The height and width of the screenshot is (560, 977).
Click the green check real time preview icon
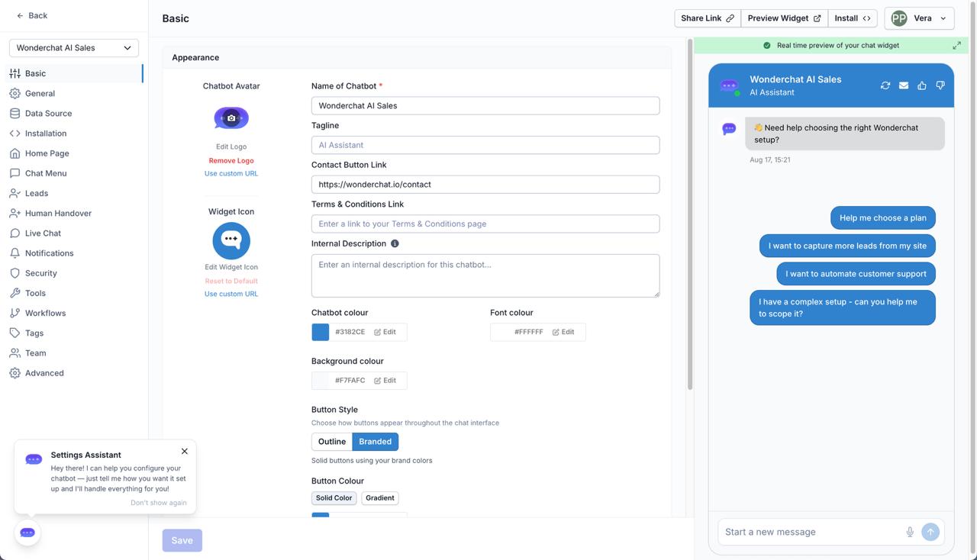click(x=767, y=46)
